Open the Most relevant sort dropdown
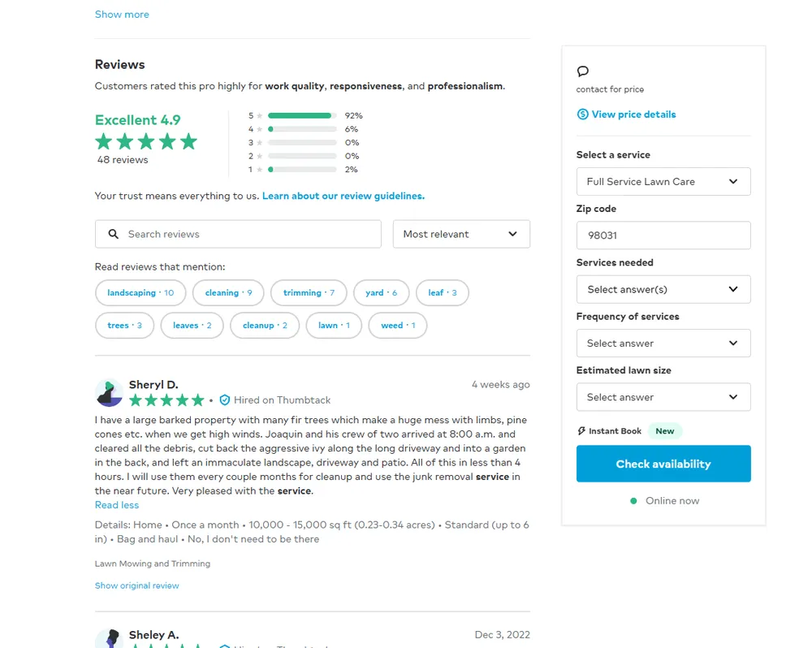 click(461, 234)
